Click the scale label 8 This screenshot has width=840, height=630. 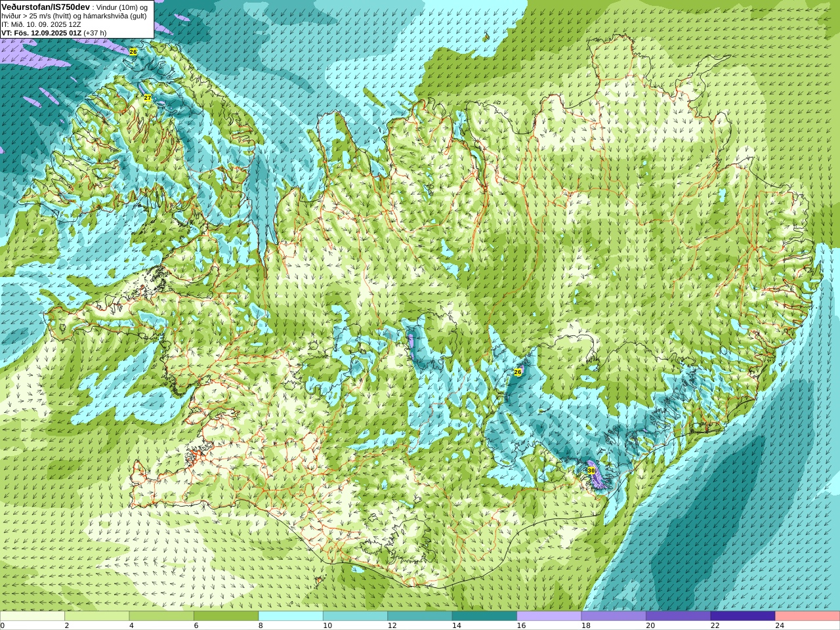[x=261, y=625]
